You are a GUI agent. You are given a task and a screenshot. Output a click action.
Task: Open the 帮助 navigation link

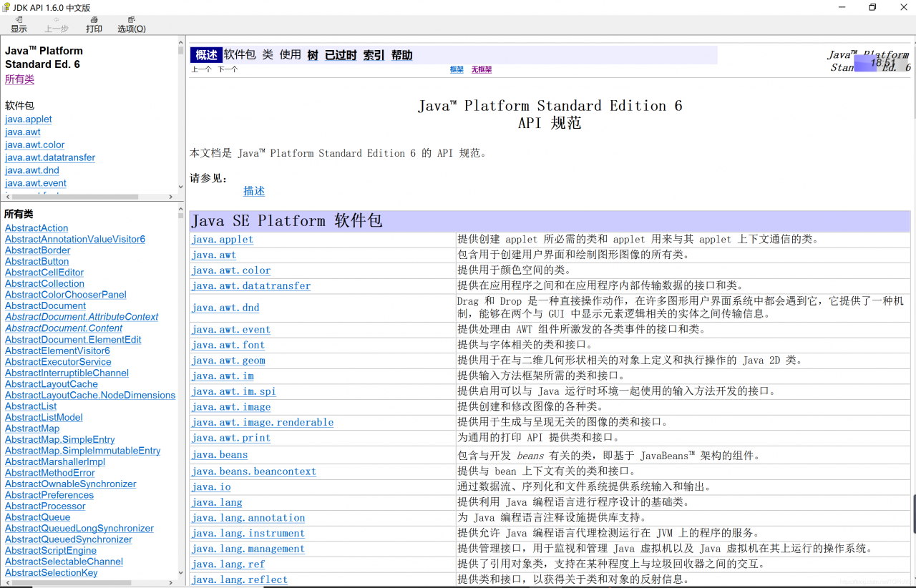pos(401,55)
